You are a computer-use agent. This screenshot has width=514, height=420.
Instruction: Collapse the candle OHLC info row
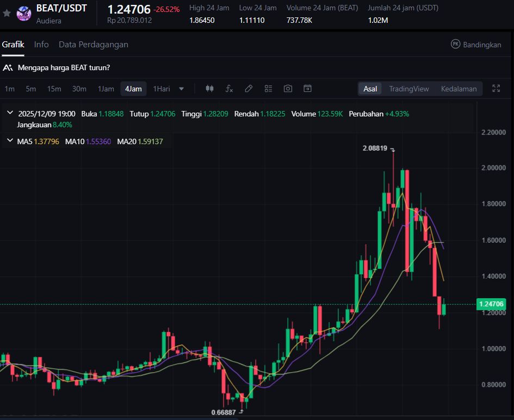(10, 113)
